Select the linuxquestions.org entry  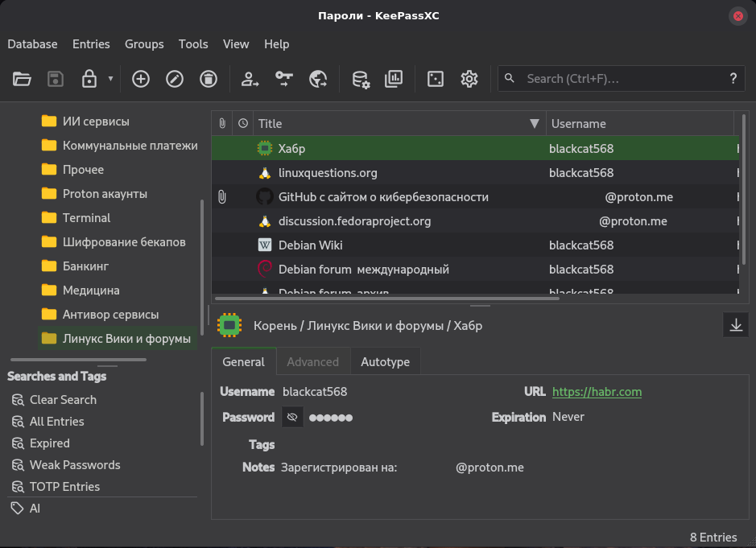click(x=475, y=172)
